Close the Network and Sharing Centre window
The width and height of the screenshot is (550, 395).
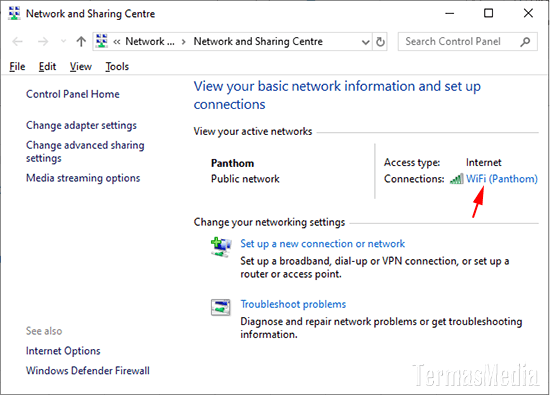(528, 13)
